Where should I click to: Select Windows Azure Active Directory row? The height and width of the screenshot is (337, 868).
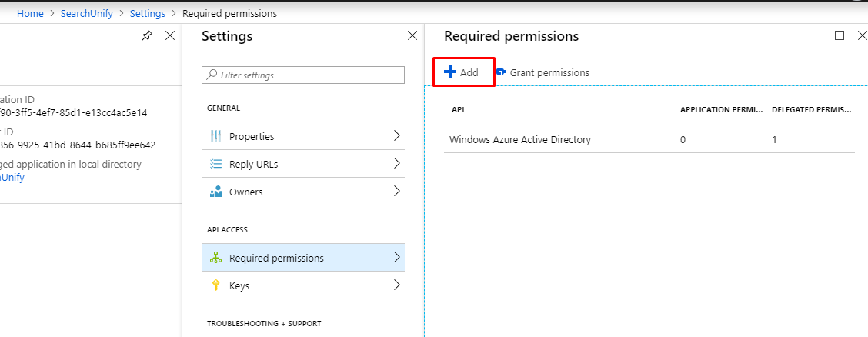pyautogui.click(x=520, y=139)
